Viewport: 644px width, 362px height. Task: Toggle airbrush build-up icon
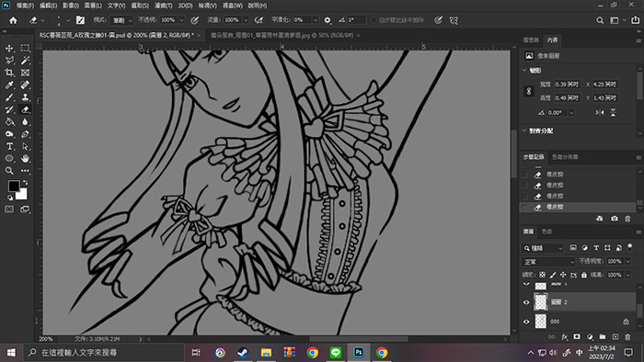[x=259, y=20]
